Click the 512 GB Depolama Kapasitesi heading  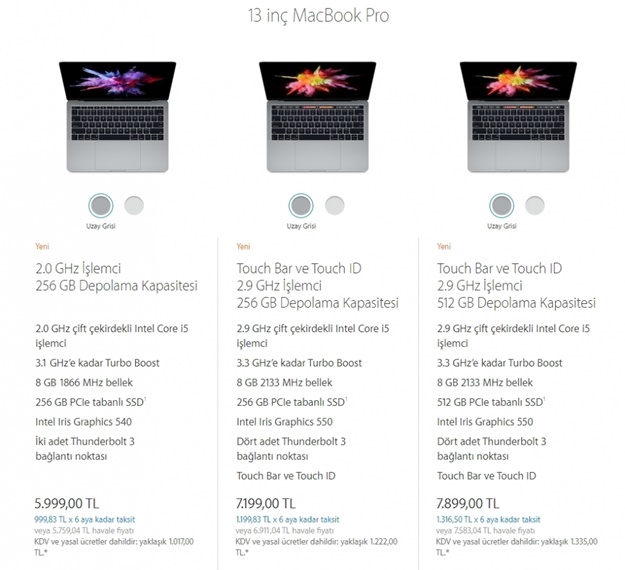(516, 303)
